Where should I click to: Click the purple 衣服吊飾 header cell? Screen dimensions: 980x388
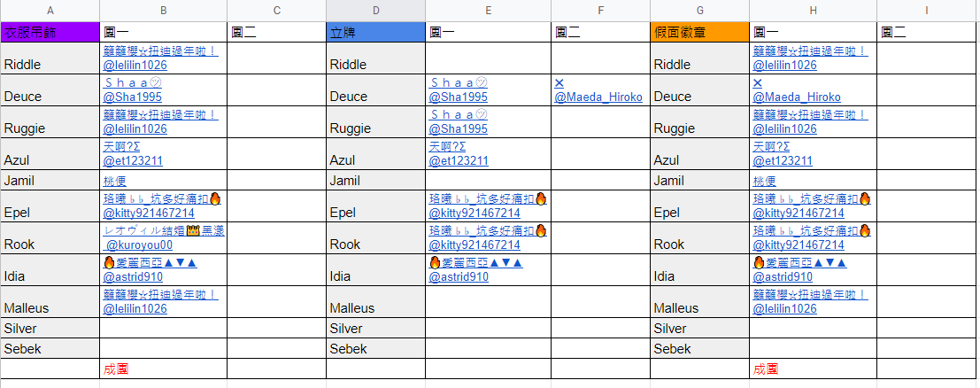click(50, 32)
